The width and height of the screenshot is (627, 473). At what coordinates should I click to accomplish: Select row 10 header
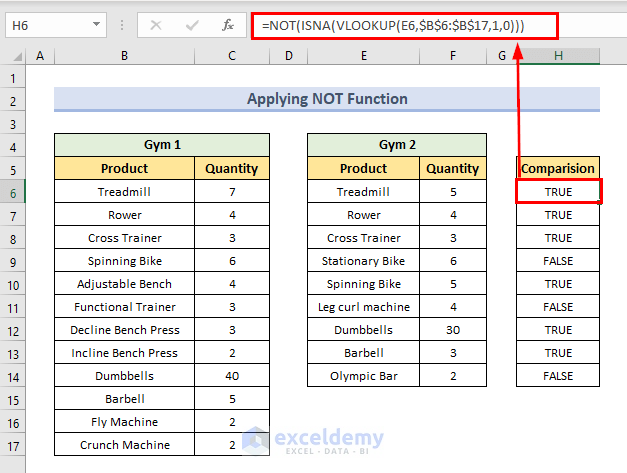13,285
